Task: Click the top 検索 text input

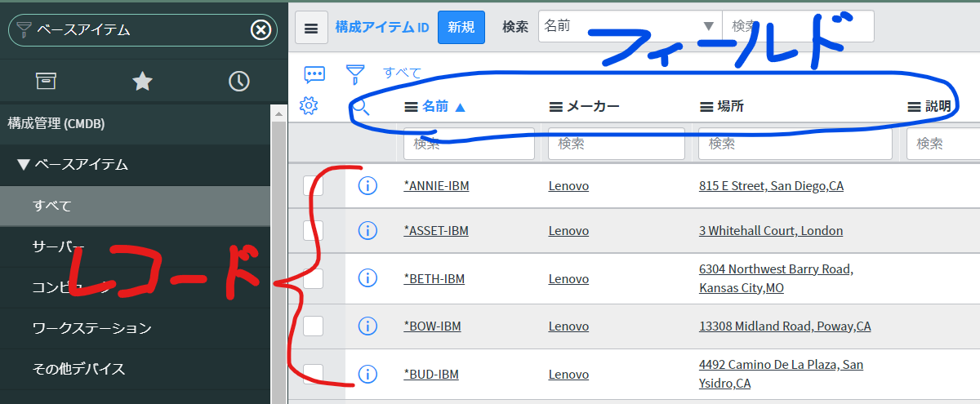Action: pos(798,26)
